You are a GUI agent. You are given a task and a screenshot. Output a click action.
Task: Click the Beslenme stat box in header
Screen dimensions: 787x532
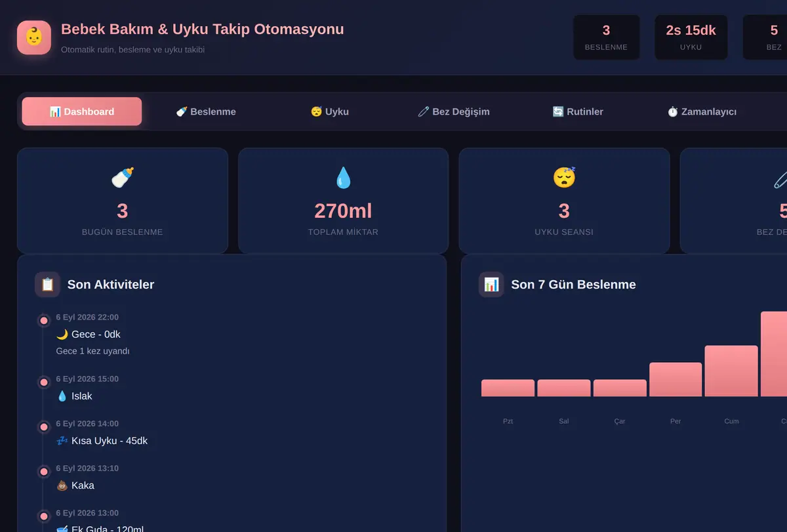pos(606,37)
